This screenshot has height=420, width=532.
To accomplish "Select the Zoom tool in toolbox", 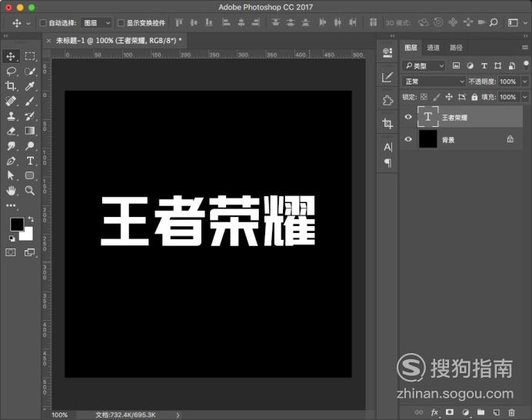I will tap(30, 191).
